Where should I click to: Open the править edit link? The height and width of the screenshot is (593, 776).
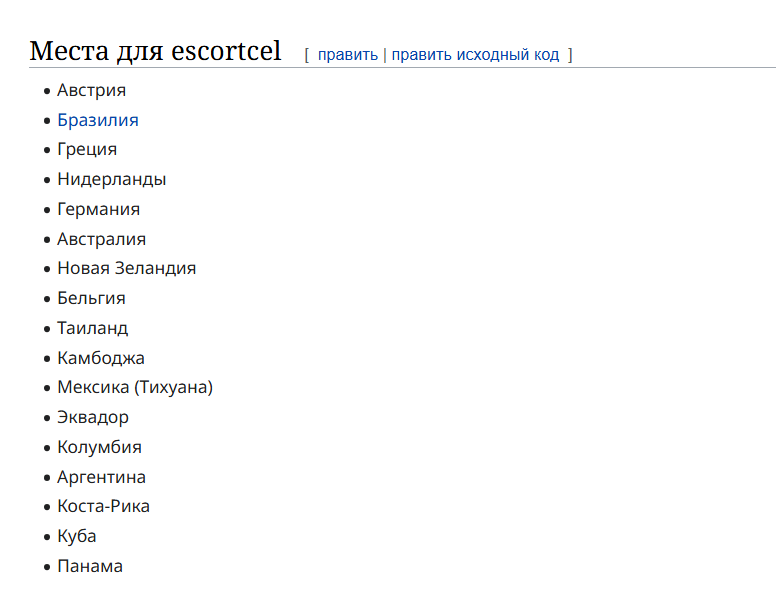pos(347,54)
